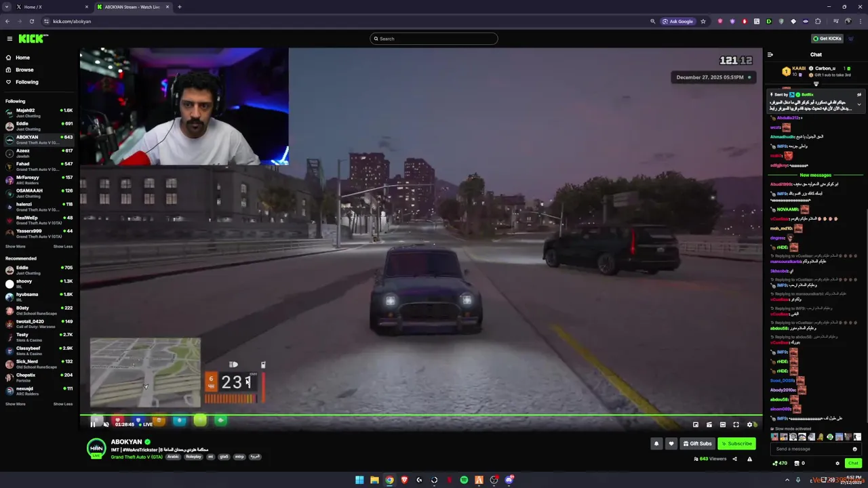The width and height of the screenshot is (868, 488).
Task: Unpin the pinned chat message
Action: click(x=859, y=95)
